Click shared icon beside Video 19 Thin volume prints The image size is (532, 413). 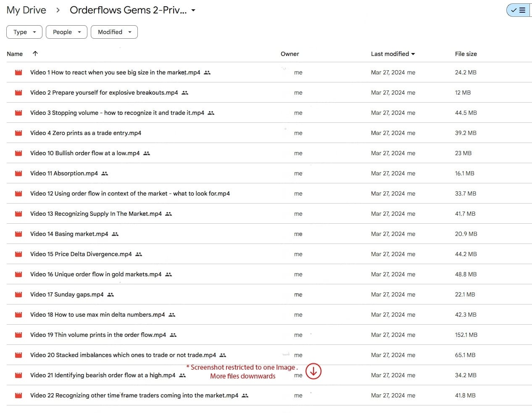pos(173,335)
